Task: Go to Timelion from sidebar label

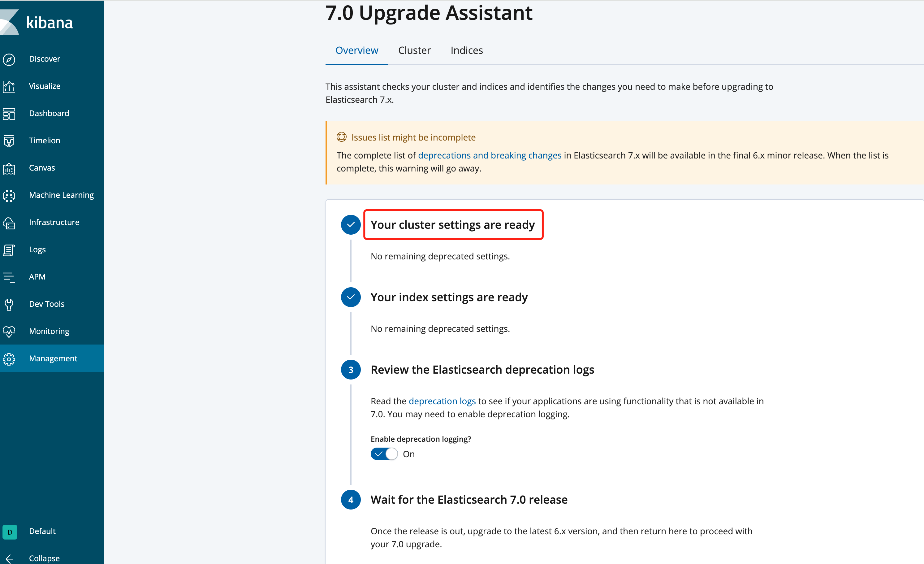Action: [45, 140]
